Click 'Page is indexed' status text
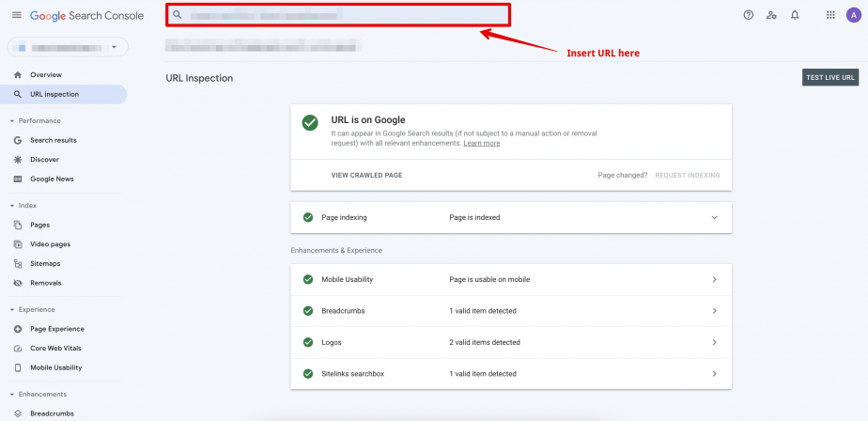This screenshot has height=421, width=868. pyautogui.click(x=474, y=218)
